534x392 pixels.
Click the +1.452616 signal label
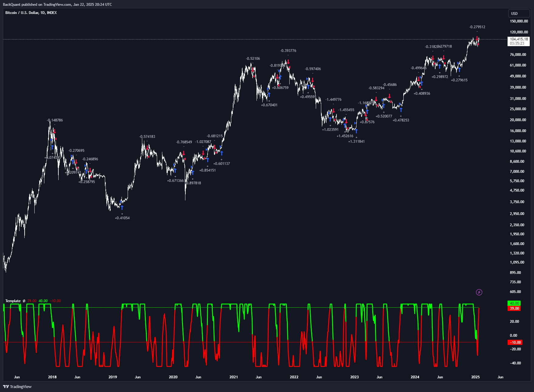coord(345,136)
